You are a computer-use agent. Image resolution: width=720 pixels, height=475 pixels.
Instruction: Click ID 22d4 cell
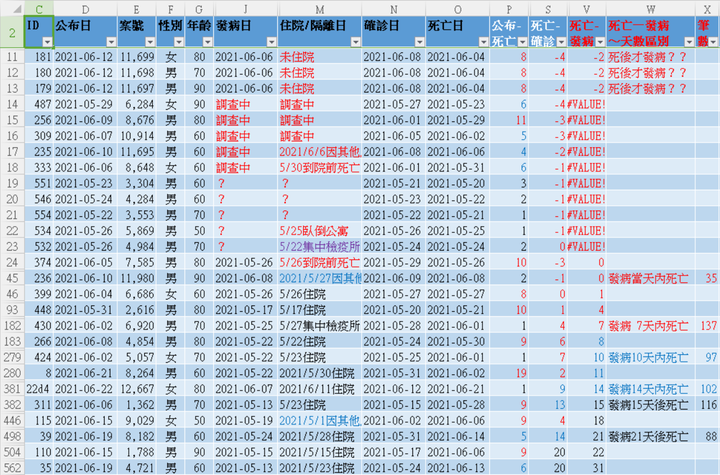coord(39,389)
